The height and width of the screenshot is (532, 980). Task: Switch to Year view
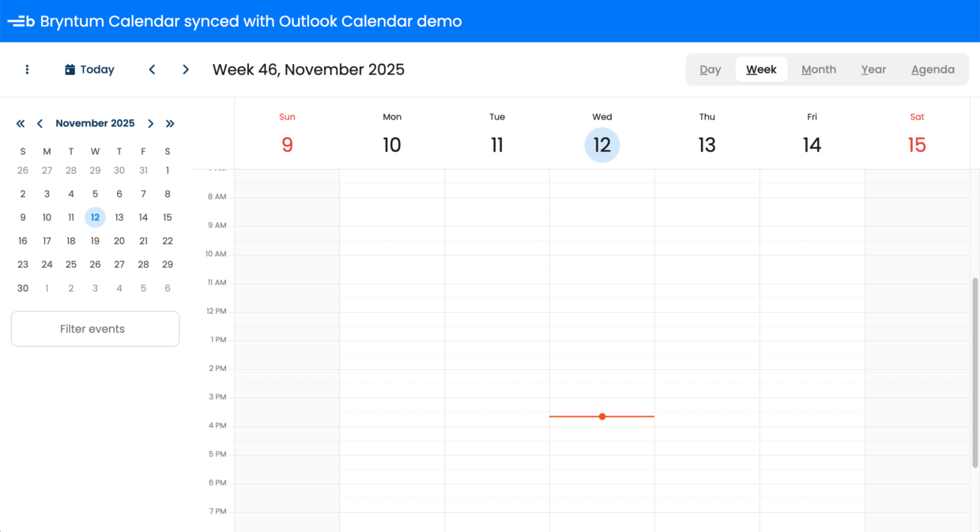pyautogui.click(x=873, y=70)
